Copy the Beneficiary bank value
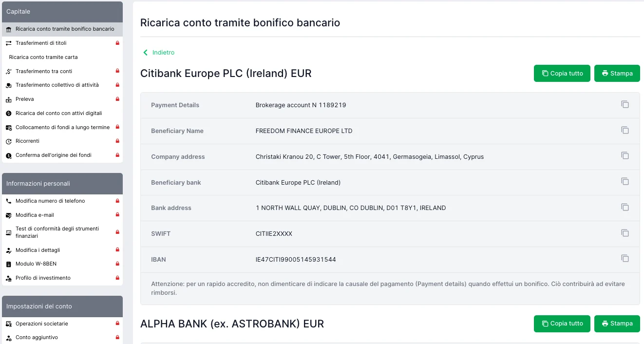This screenshot has width=644, height=344. tap(625, 182)
